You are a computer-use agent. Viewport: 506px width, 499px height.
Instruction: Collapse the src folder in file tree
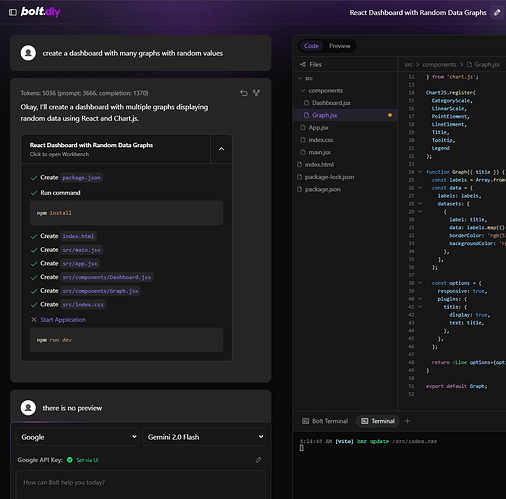tap(306, 78)
